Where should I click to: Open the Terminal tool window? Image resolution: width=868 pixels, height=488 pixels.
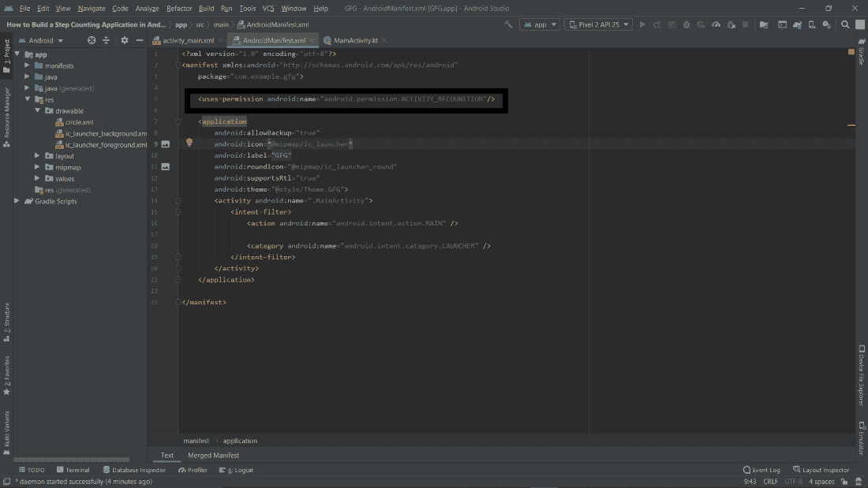(x=73, y=470)
